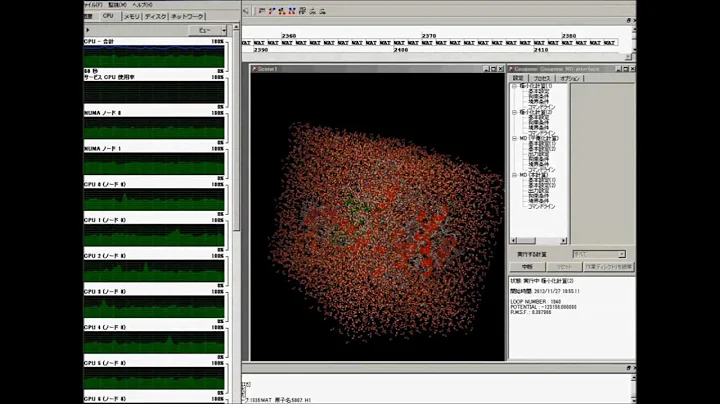Switch to the メモリ tab
Image resolution: width=720 pixels, height=404 pixels.
click(132, 17)
